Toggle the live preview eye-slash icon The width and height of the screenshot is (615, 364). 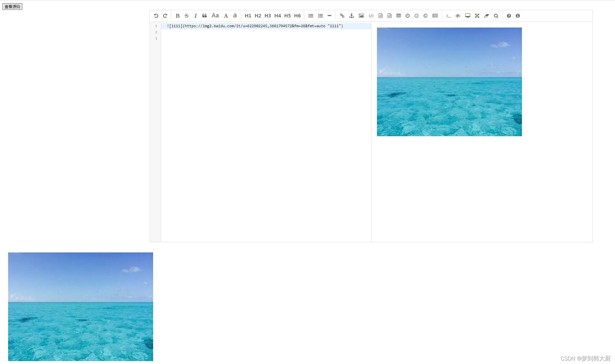tap(458, 16)
